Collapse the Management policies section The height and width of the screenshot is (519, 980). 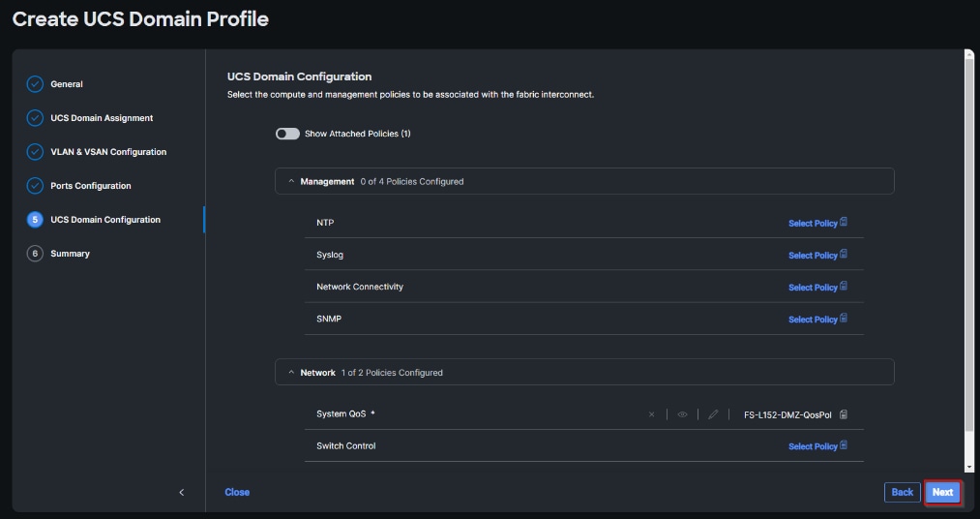click(x=291, y=181)
